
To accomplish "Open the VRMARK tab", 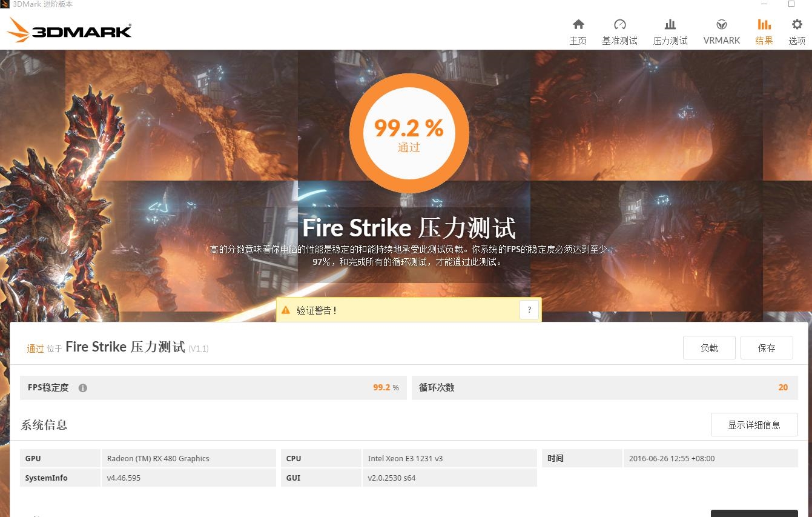I will coord(722,32).
